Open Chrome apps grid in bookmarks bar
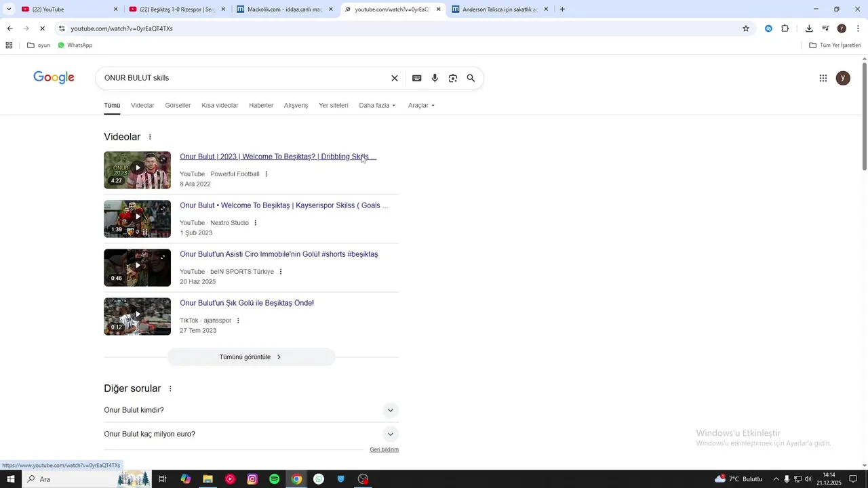The width and height of the screenshot is (868, 488). (9, 45)
